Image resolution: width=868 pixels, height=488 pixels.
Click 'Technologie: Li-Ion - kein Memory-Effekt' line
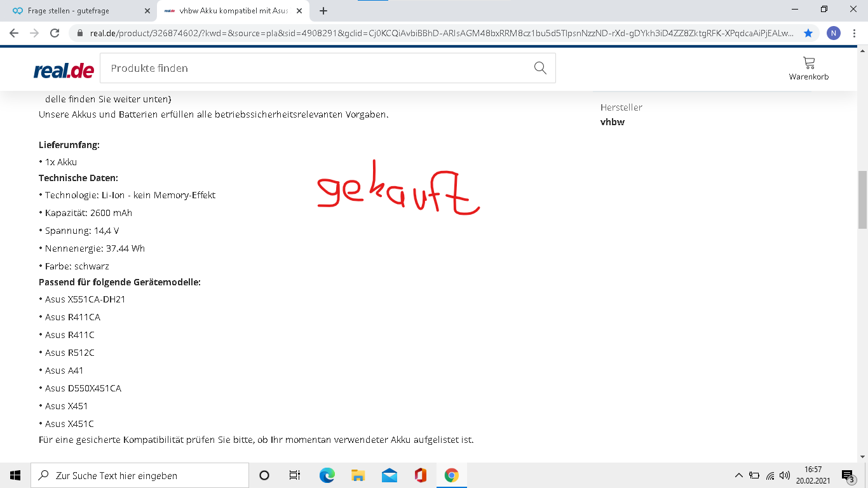[130, 195]
